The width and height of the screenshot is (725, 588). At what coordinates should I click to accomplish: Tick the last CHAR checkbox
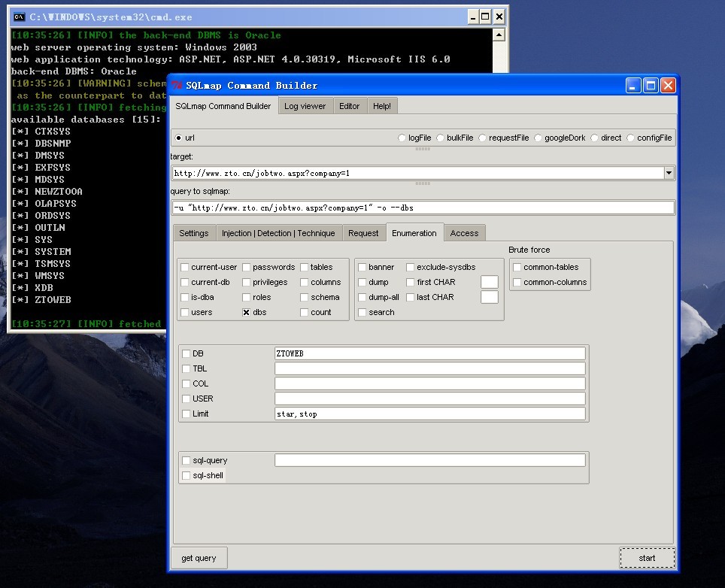(x=411, y=297)
